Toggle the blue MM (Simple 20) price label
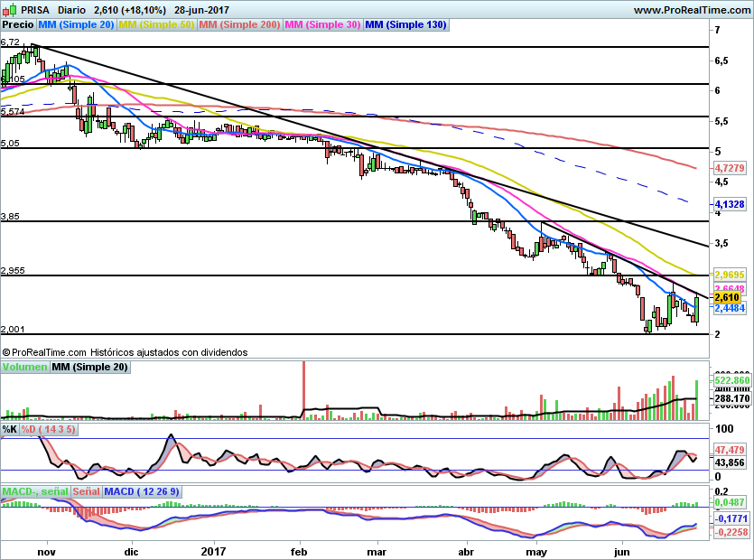 77,25
